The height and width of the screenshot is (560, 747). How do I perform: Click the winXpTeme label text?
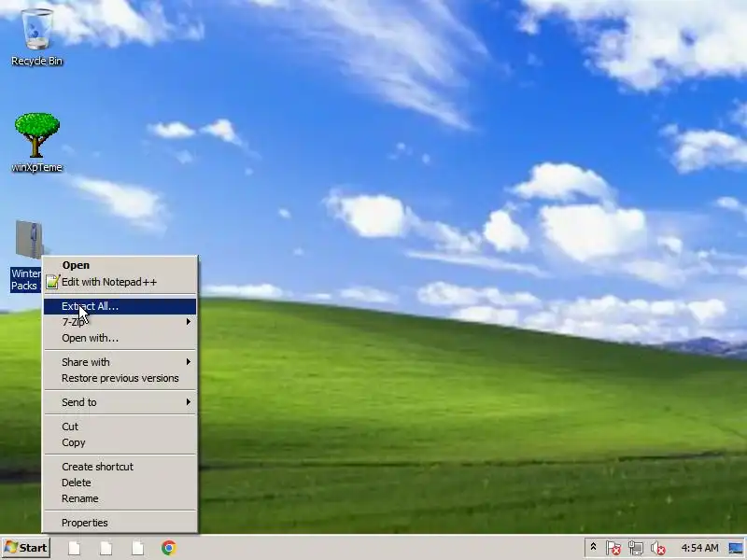coord(36,168)
